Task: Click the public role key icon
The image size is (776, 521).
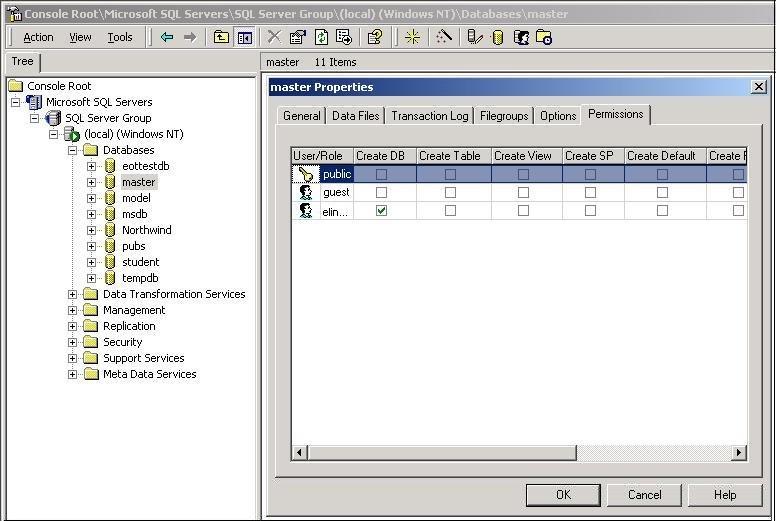Action: coord(305,174)
